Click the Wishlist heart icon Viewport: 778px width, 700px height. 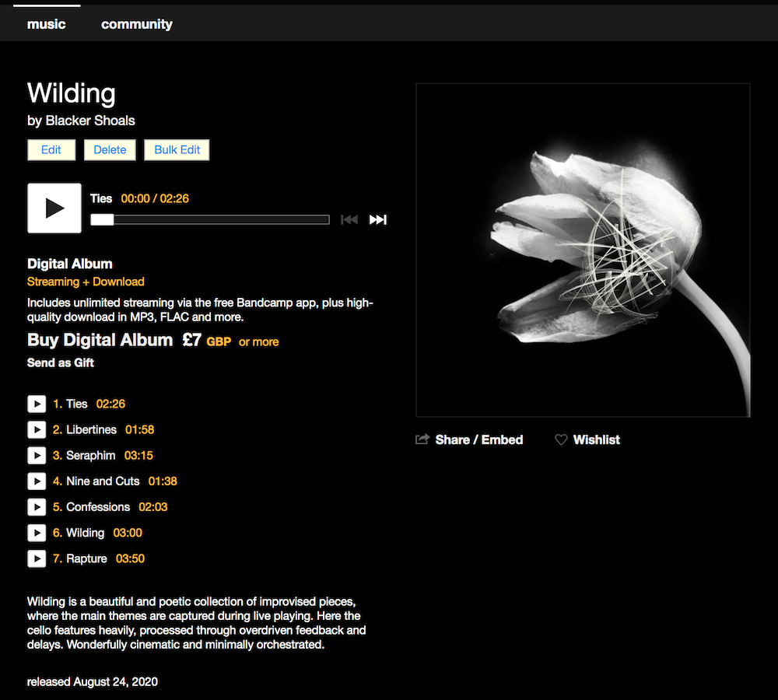561,439
